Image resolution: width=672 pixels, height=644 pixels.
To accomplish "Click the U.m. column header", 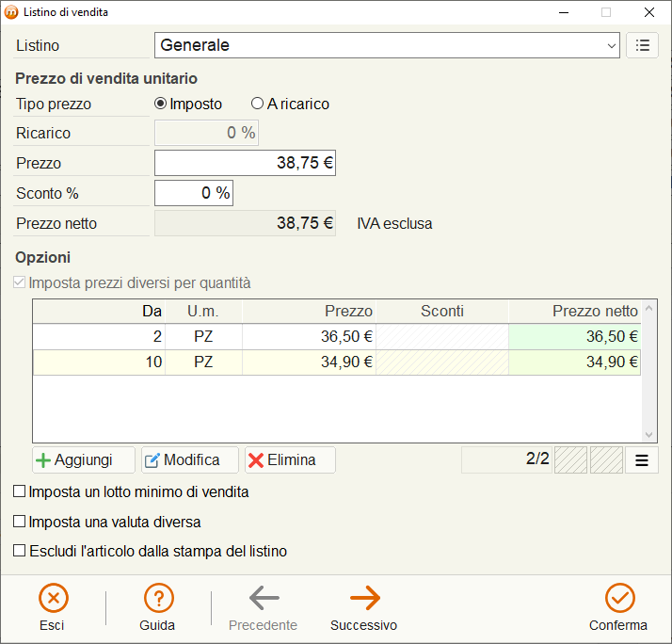I will [203, 312].
